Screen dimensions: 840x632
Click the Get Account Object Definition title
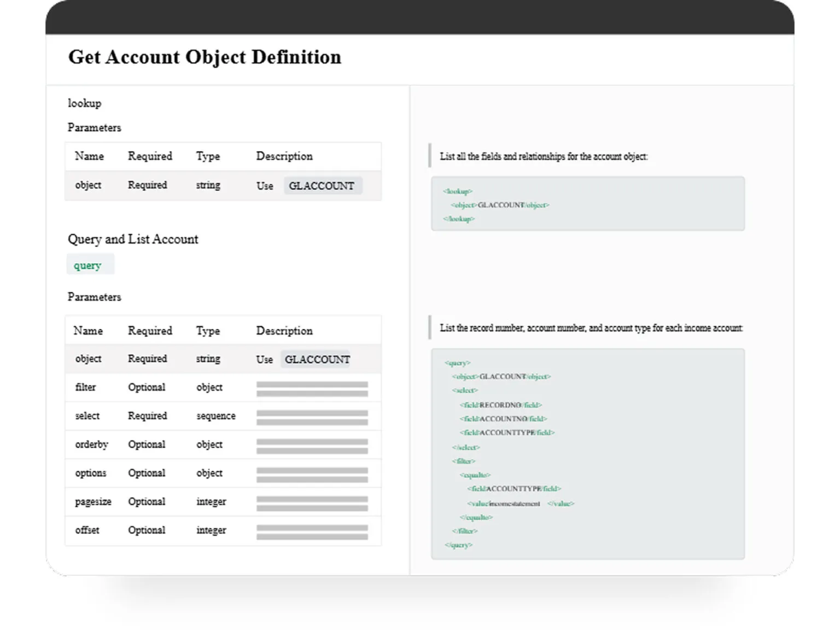[x=205, y=57]
